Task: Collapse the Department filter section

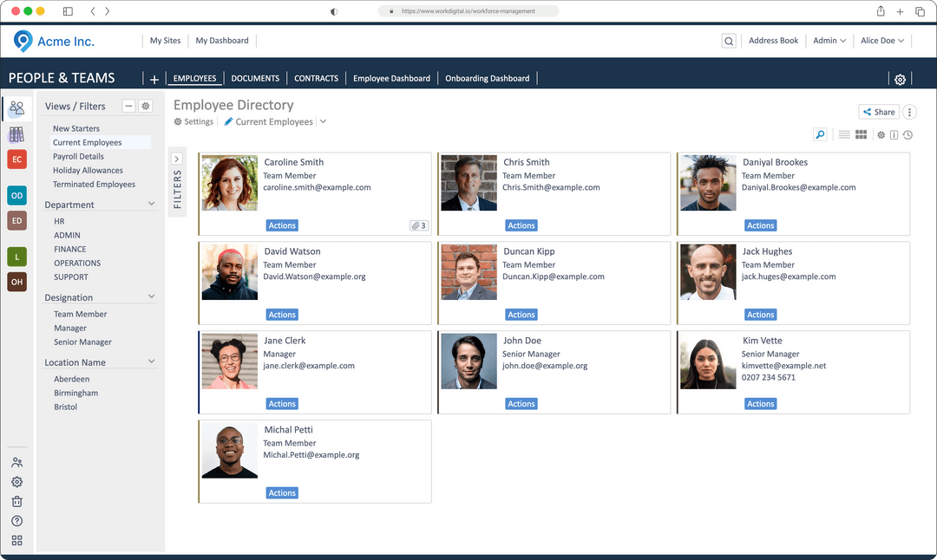Action: tap(152, 204)
